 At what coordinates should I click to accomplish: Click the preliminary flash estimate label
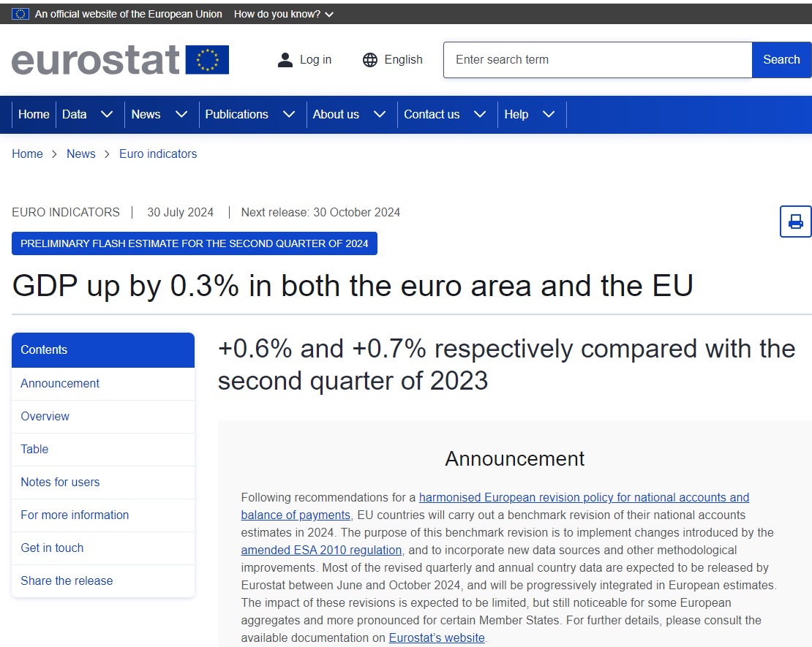point(194,243)
